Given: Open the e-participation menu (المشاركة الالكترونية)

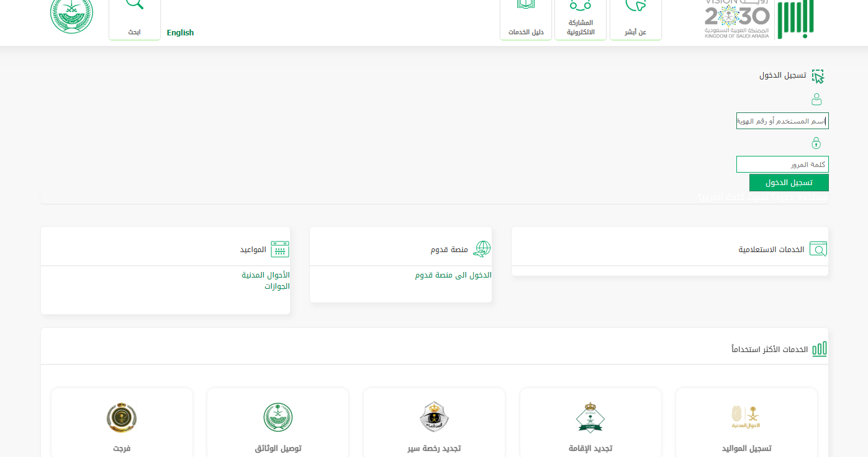Looking at the screenshot, I should point(581,19).
